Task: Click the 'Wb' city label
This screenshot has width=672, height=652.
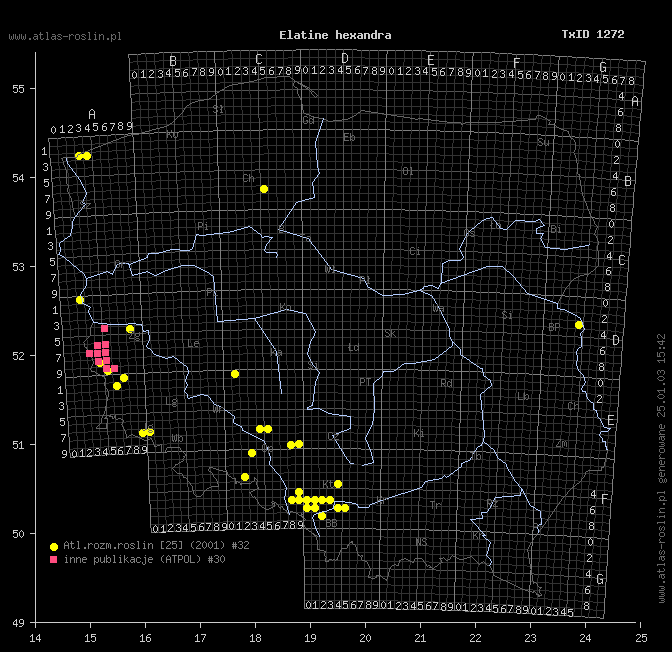Action: tap(177, 438)
